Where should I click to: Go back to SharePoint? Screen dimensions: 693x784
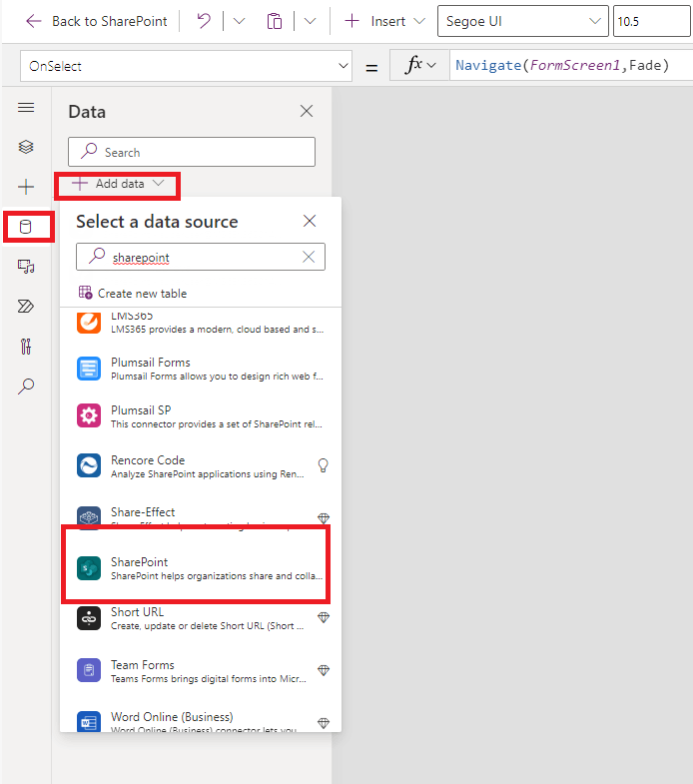point(97,21)
